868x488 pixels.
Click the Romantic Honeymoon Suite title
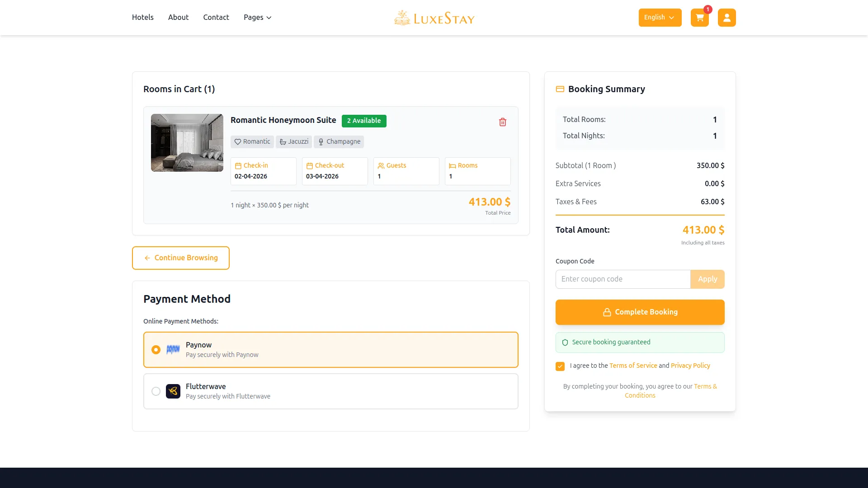(283, 120)
